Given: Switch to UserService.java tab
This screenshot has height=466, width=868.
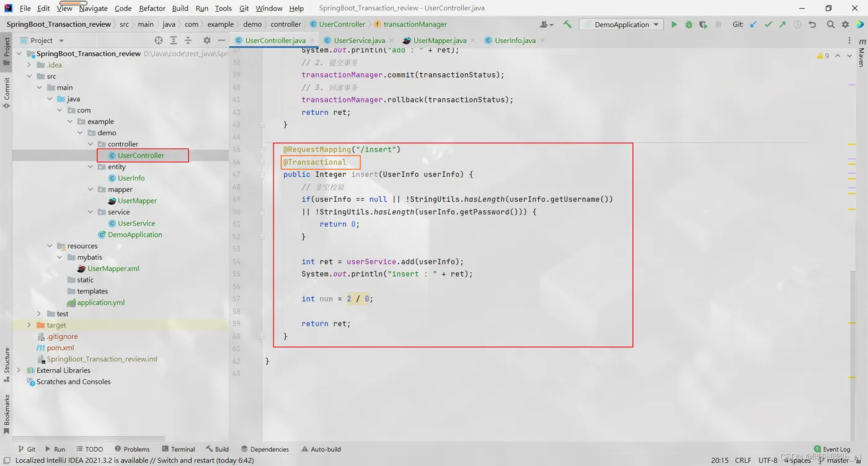Looking at the screenshot, I should tap(359, 40).
